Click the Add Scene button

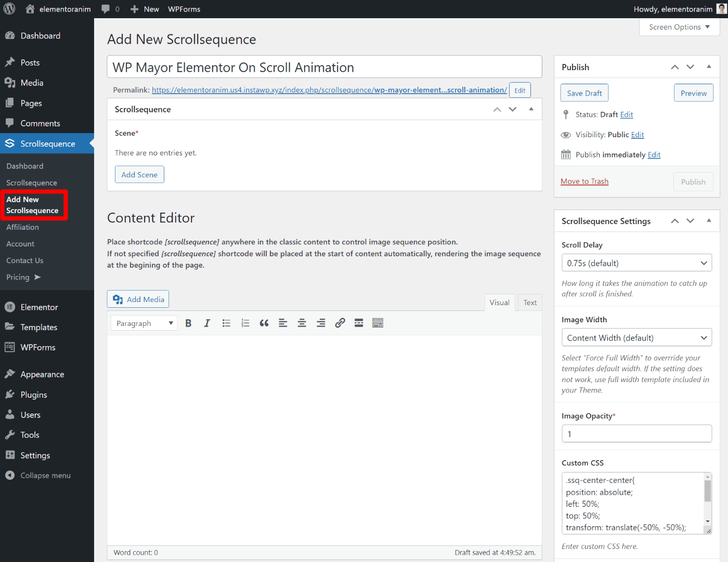(x=139, y=175)
